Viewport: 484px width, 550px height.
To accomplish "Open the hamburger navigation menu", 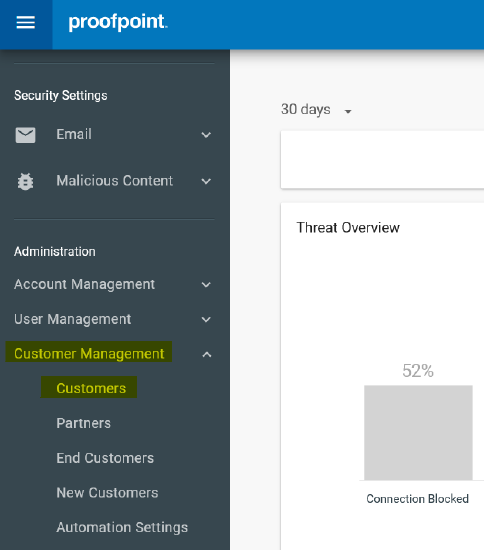I will click(x=26, y=23).
